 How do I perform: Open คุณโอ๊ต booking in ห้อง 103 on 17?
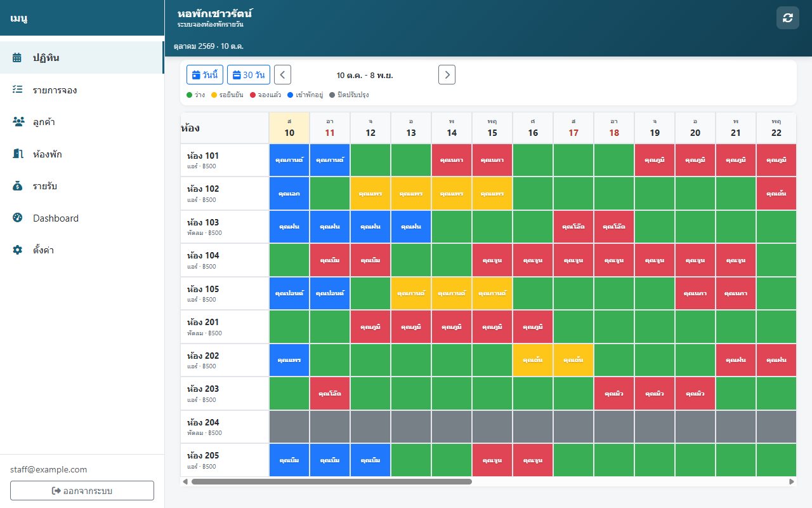(573, 227)
